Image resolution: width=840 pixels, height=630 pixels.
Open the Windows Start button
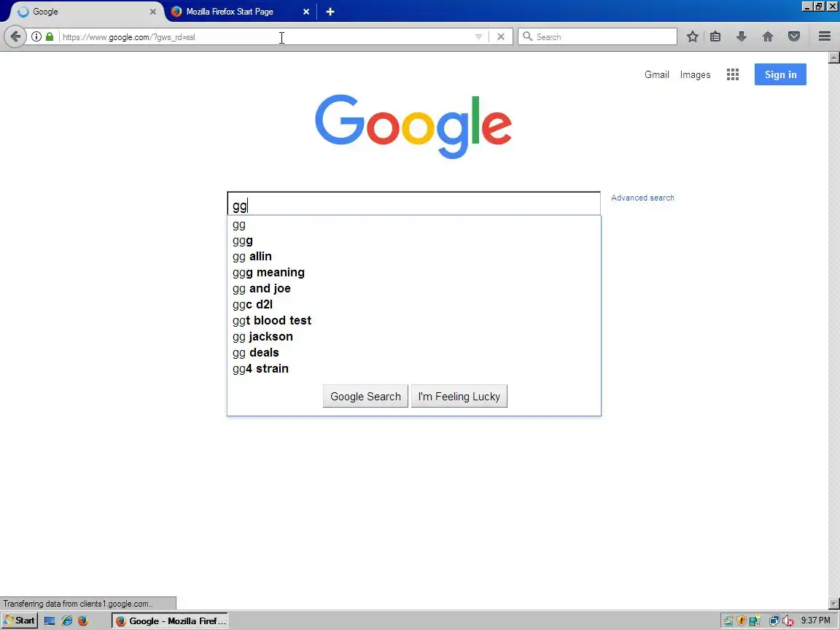19,621
